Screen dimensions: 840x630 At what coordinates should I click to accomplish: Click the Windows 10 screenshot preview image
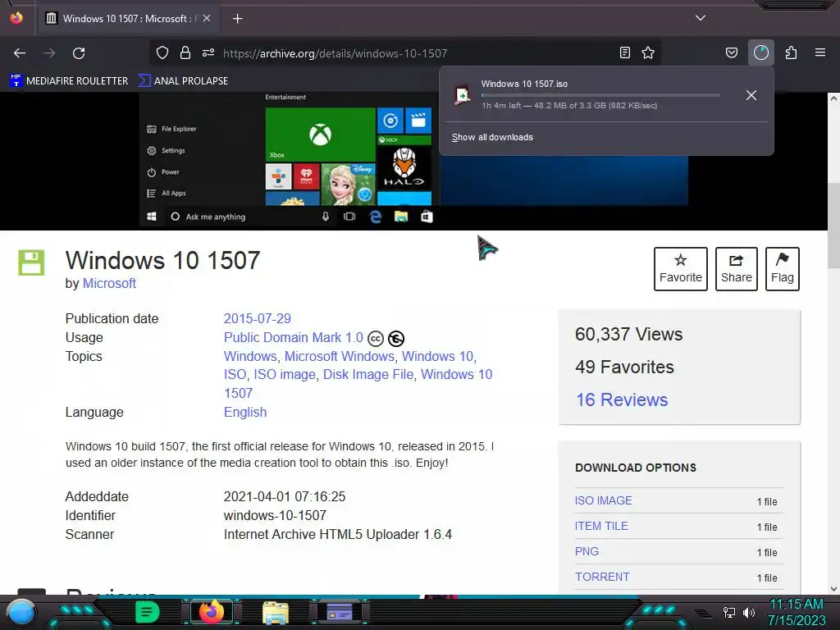point(413,161)
